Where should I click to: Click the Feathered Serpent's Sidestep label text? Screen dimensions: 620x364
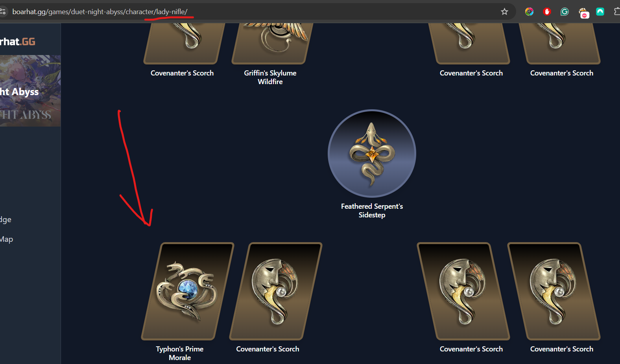coord(372,211)
